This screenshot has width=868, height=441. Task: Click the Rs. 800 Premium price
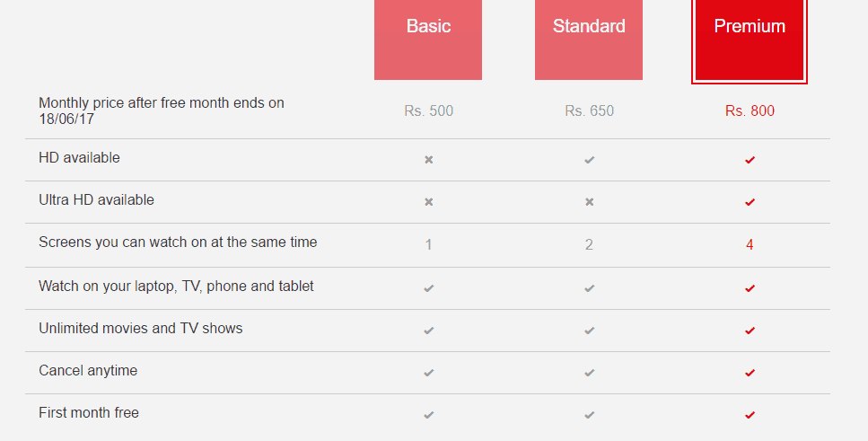(x=750, y=111)
